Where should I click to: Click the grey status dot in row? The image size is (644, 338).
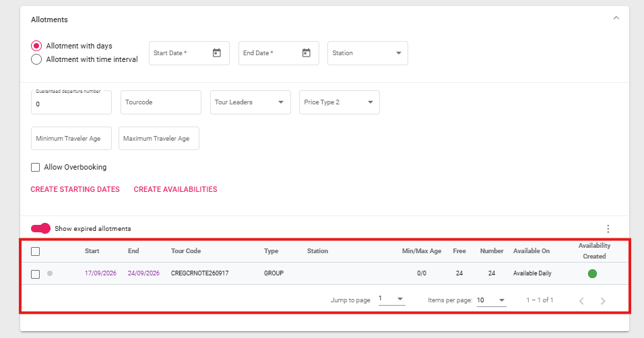click(x=50, y=273)
